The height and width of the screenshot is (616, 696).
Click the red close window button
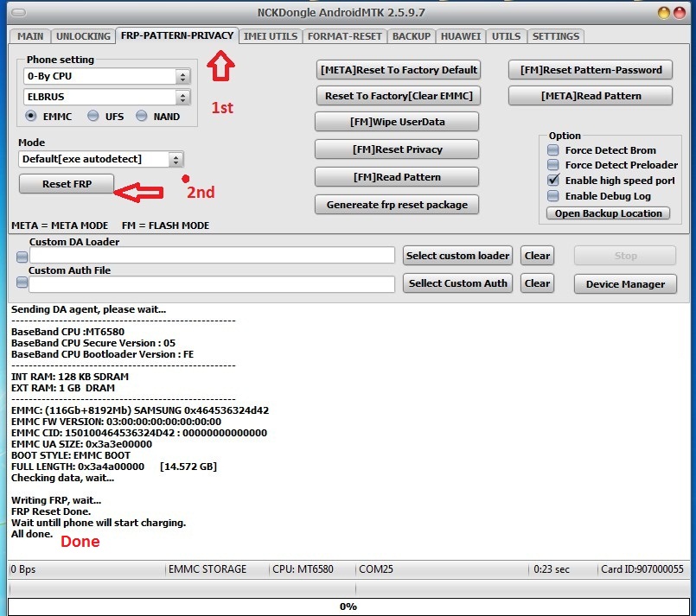point(680,13)
